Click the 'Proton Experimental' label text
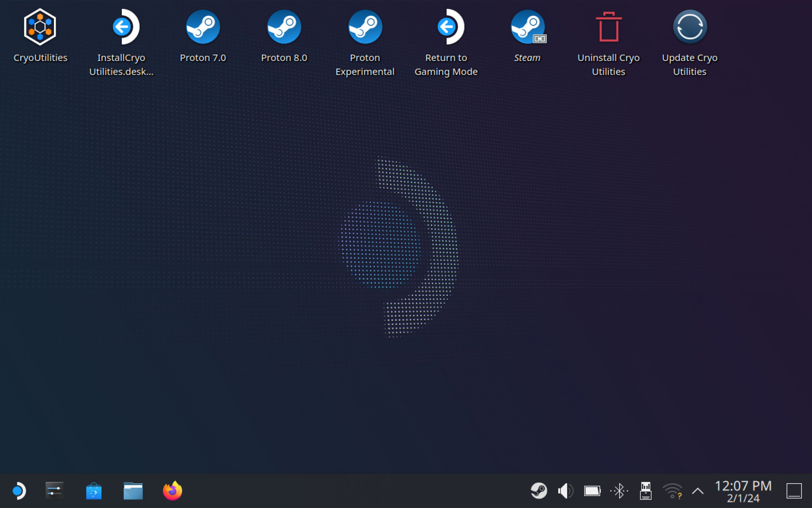This screenshot has width=812, height=508. (x=365, y=65)
